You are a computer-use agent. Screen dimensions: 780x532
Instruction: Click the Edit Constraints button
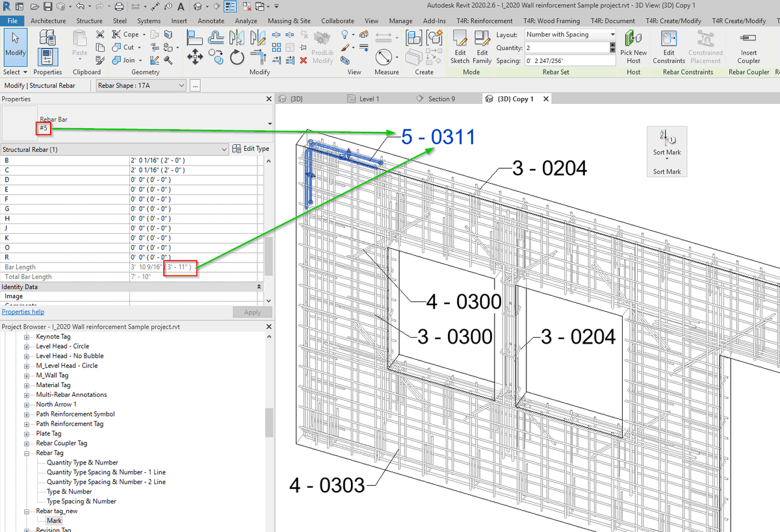pos(669,47)
